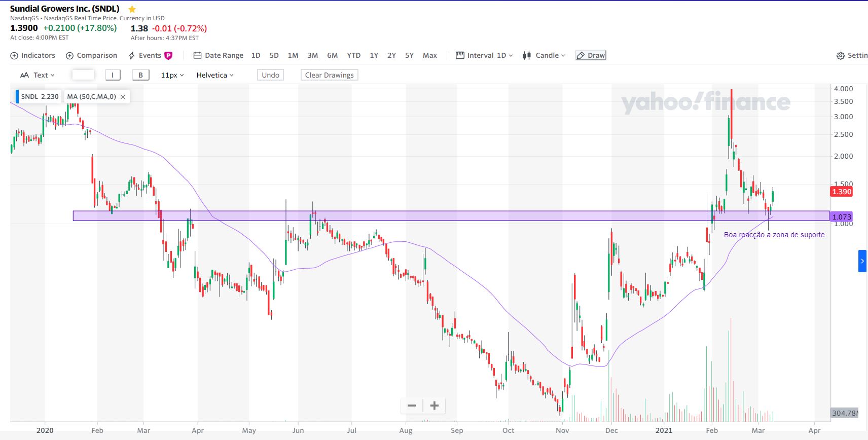Click the 2021 label on time axis
This screenshot has width=868, height=440.
664,430
